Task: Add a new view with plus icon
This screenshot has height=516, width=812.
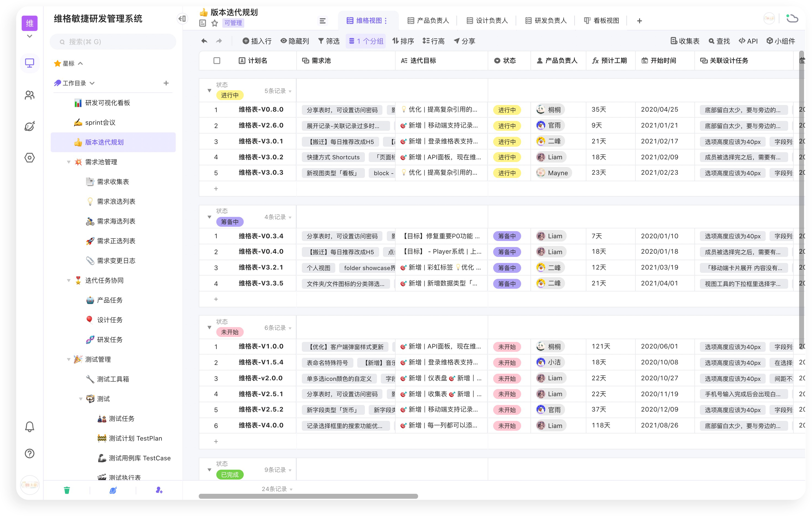Action: click(x=639, y=21)
